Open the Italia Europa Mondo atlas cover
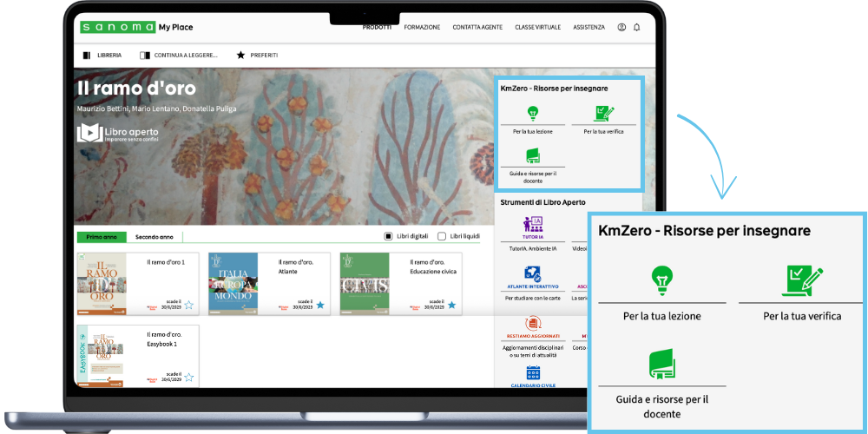868x434 pixels. tap(233, 284)
